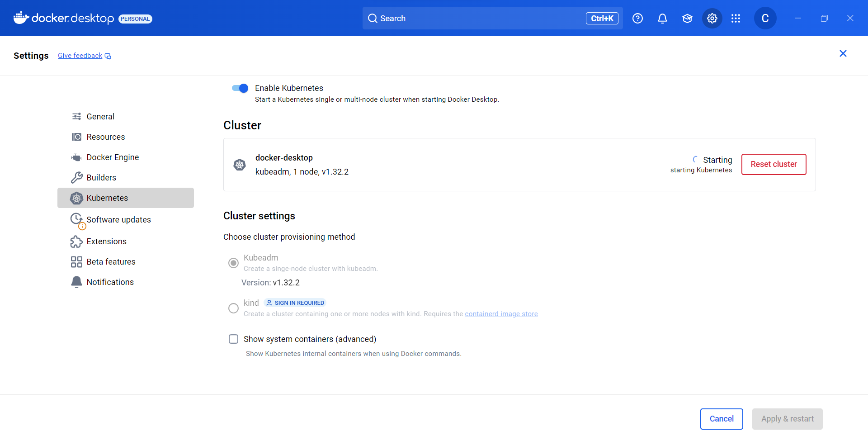Focus the Search input field
868x436 pixels.
(x=492, y=18)
